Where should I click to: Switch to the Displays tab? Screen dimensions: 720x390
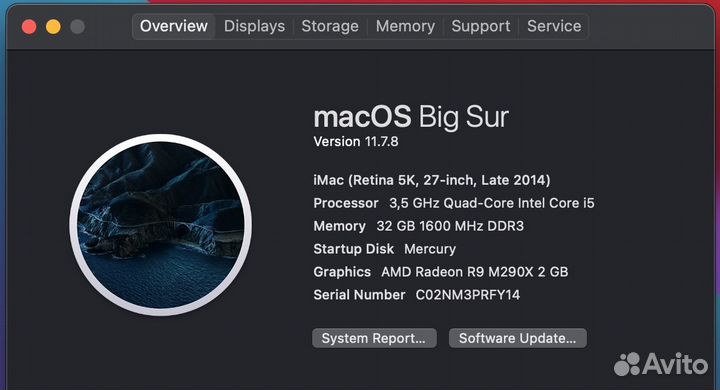pos(254,26)
